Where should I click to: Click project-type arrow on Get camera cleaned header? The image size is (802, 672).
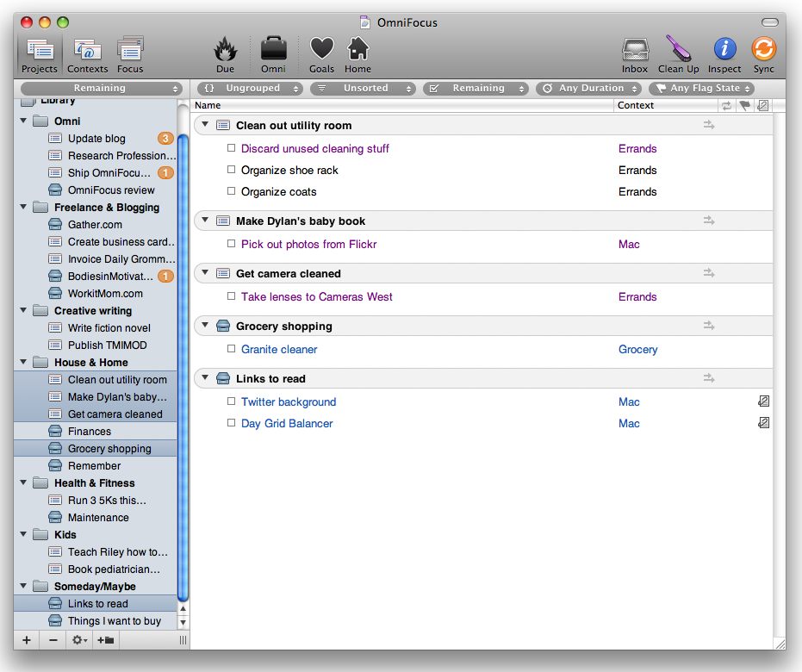point(708,273)
